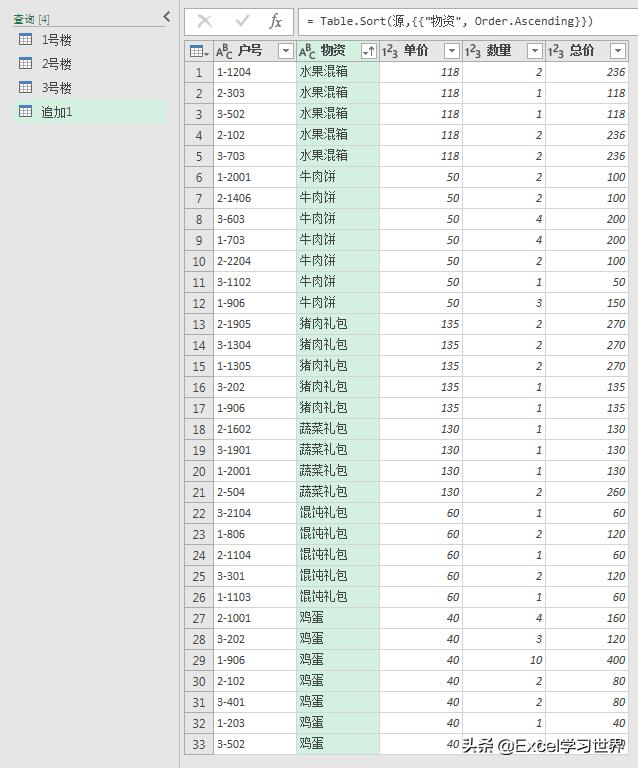Image resolution: width=638 pixels, height=768 pixels.
Task: Select total price cell 400 in row 29
Action: (x=587, y=660)
